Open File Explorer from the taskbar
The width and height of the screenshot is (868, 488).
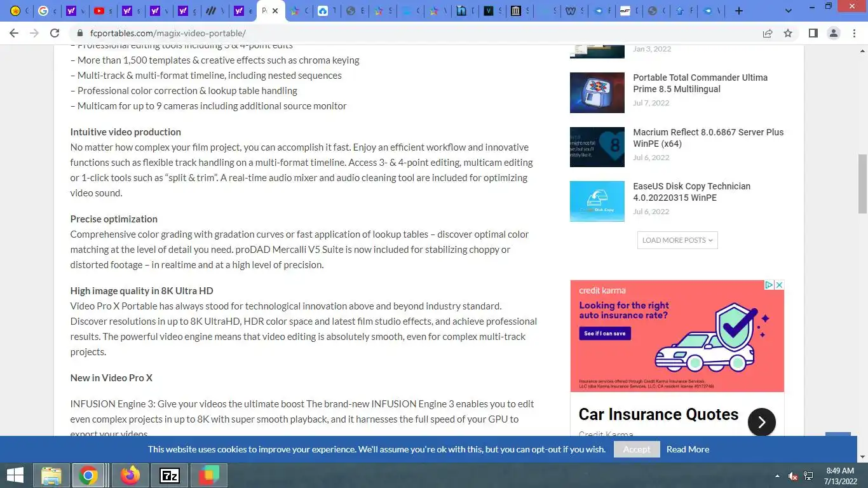(51, 475)
